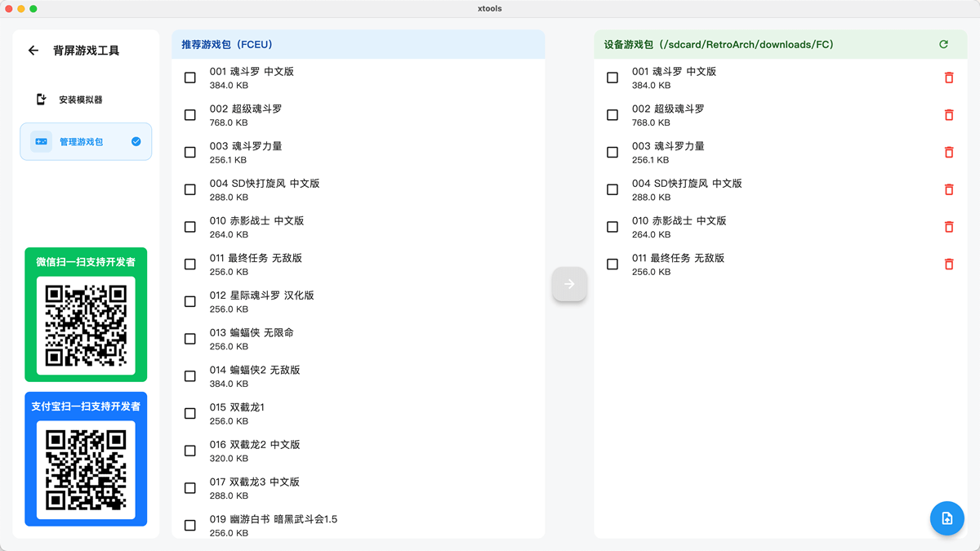Check 012 星际魂斗罗 汉化版 in recommended list
This screenshot has width=980, height=551.
[x=190, y=302]
